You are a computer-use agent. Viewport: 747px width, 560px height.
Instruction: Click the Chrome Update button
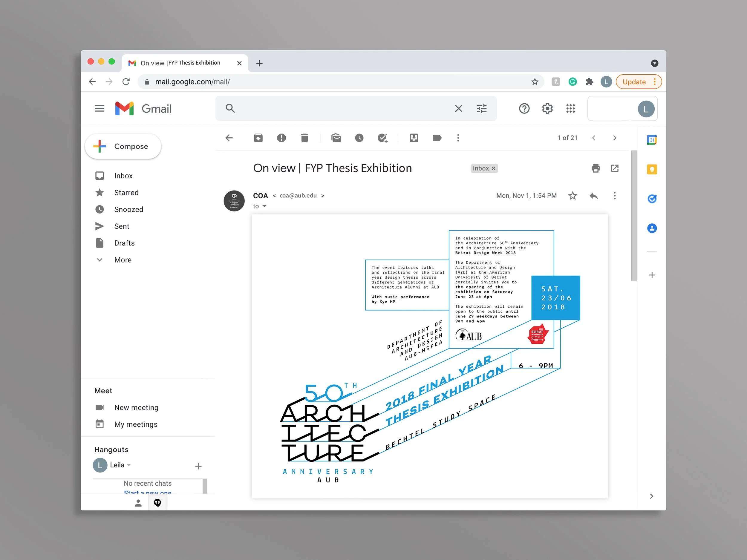(639, 82)
